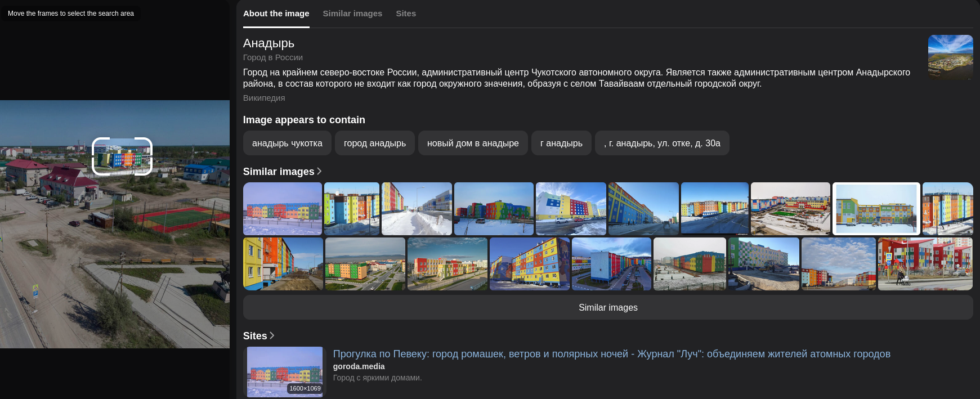Image resolution: width=980 pixels, height=399 pixels.
Task: Click the 'Город с яркими домами.' snippet
Action: point(377,378)
